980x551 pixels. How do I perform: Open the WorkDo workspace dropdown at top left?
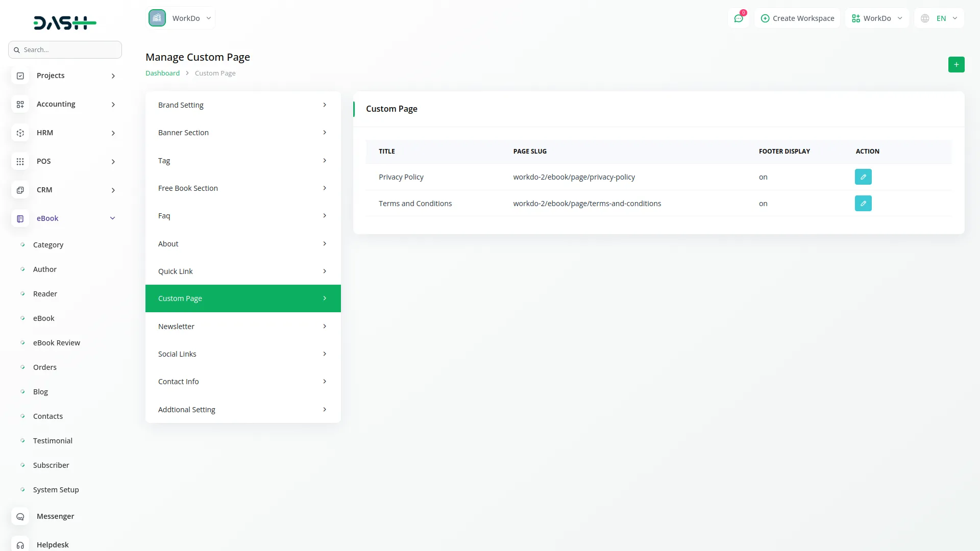tap(181, 18)
